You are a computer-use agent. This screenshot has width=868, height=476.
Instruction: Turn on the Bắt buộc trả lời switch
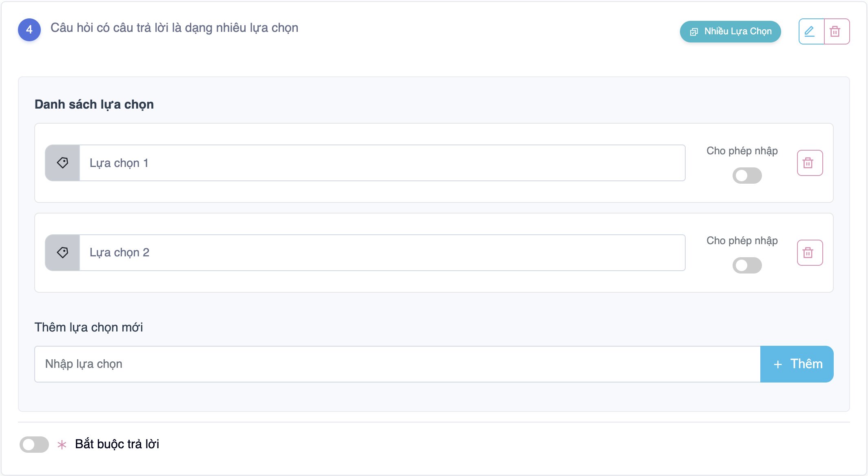[x=34, y=445]
